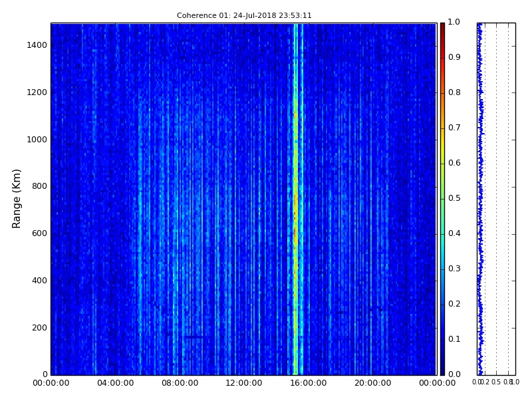Image resolution: width=532 pixels, height=399 pixels.
Task: Click the 400 range tick label
Action: pyautogui.click(x=39, y=281)
